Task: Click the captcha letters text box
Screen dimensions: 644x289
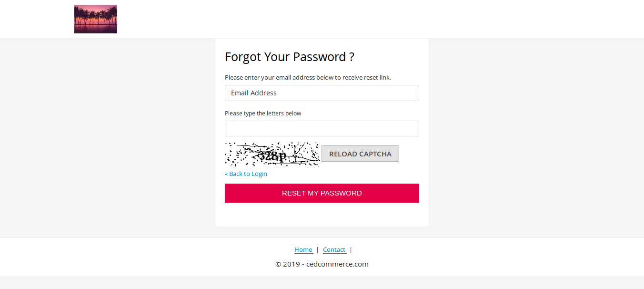Action: tap(322, 129)
